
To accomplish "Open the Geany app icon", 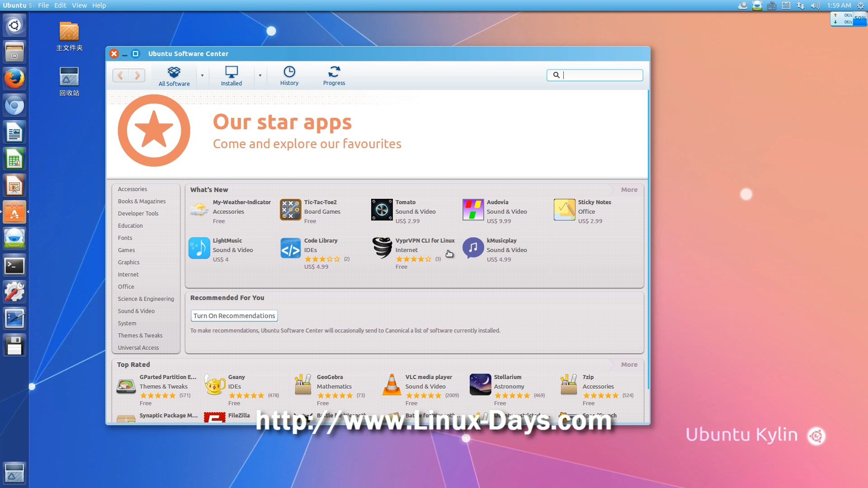I will click(x=215, y=385).
